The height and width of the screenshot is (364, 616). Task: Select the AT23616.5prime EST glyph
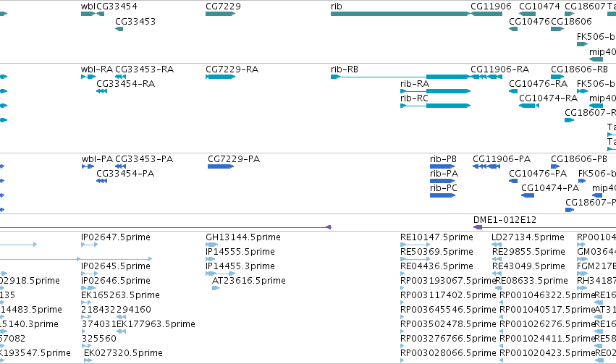click(x=216, y=288)
